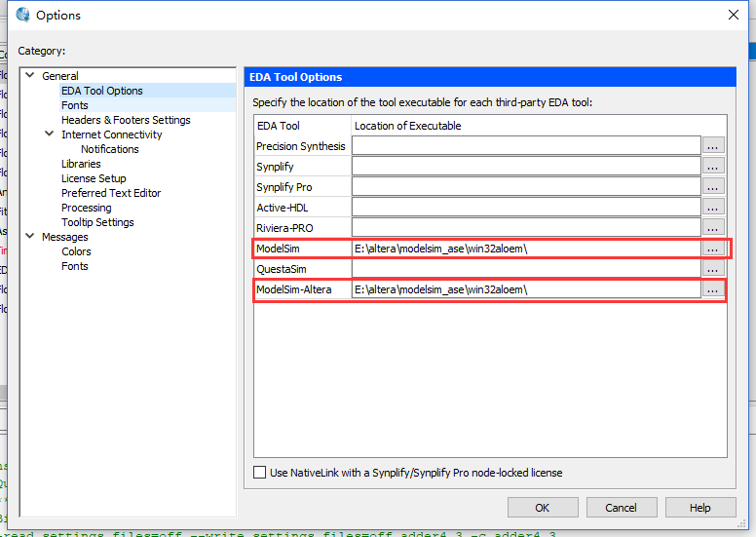Browse for Precision Synthesis executable

pyautogui.click(x=713, y=146)
